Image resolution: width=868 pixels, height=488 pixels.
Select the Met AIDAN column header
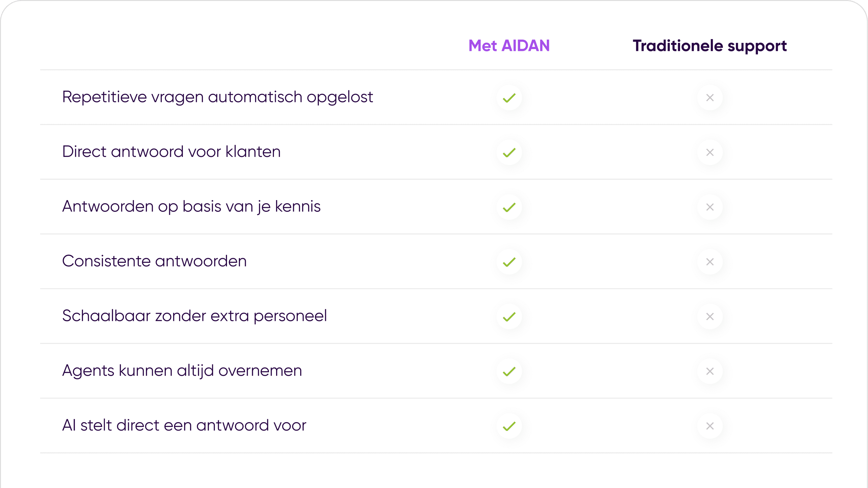[509, 46]
